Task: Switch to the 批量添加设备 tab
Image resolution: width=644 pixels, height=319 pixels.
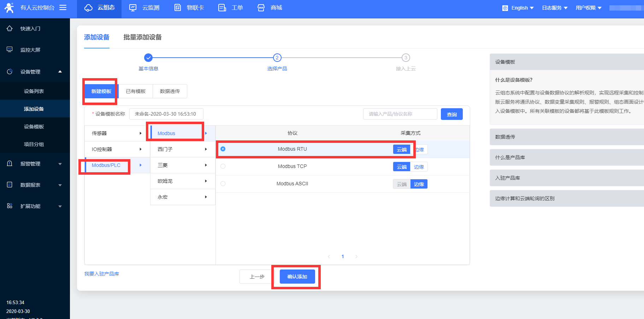Action: pos(142,37)
